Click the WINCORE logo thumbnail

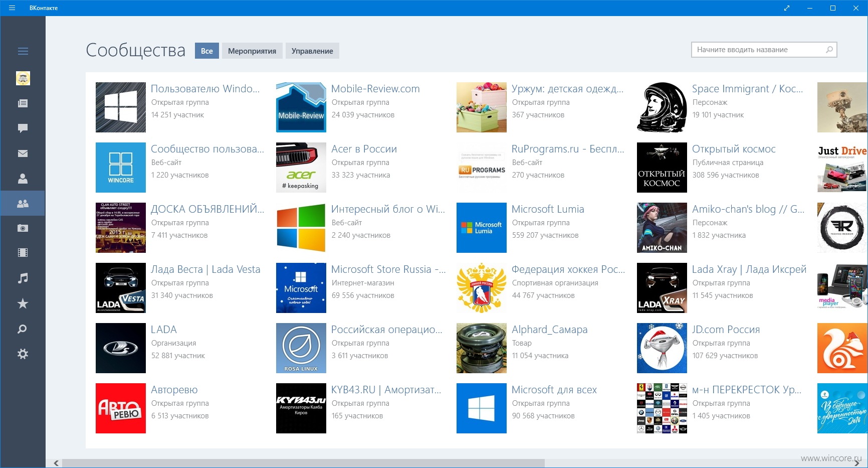(x=121, y=168)
